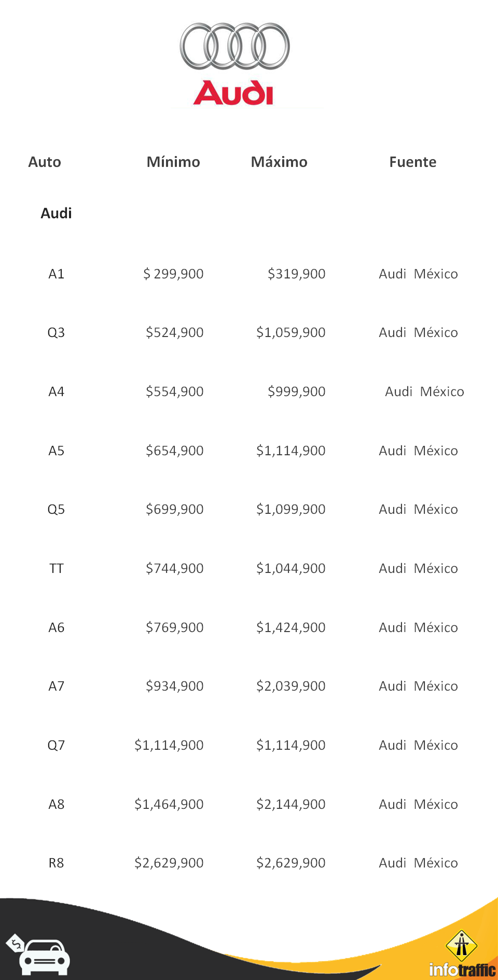
Task: Click the Q3 minimum price $524,900
Action: click(174, 332)
